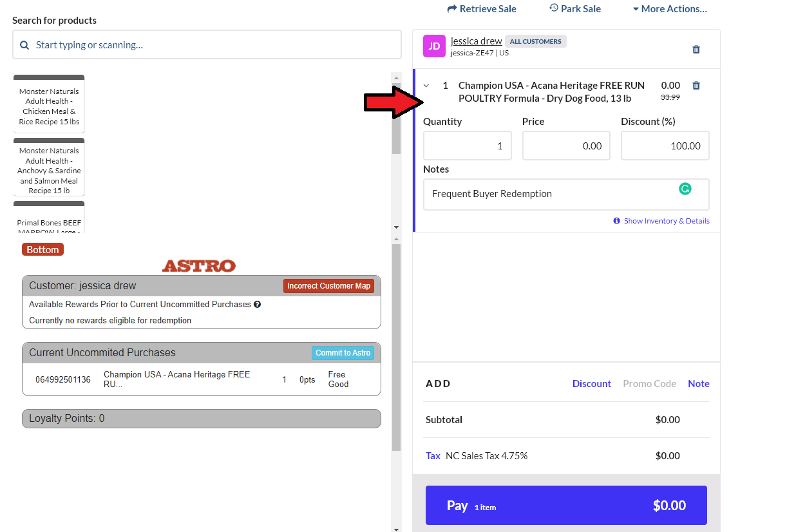
Task: Select Park Sale
Action: click(574, 9)
